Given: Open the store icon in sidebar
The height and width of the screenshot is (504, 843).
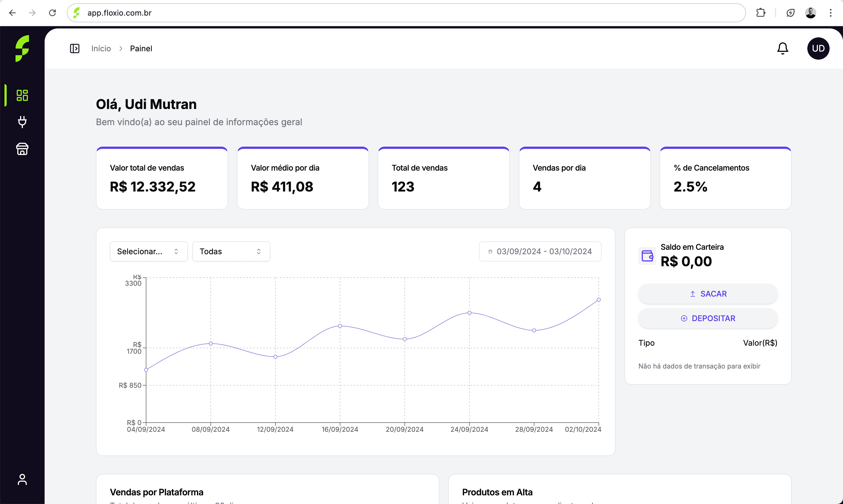Looking at the screenshot, I should pyautogui.click(x=22, y=149).
